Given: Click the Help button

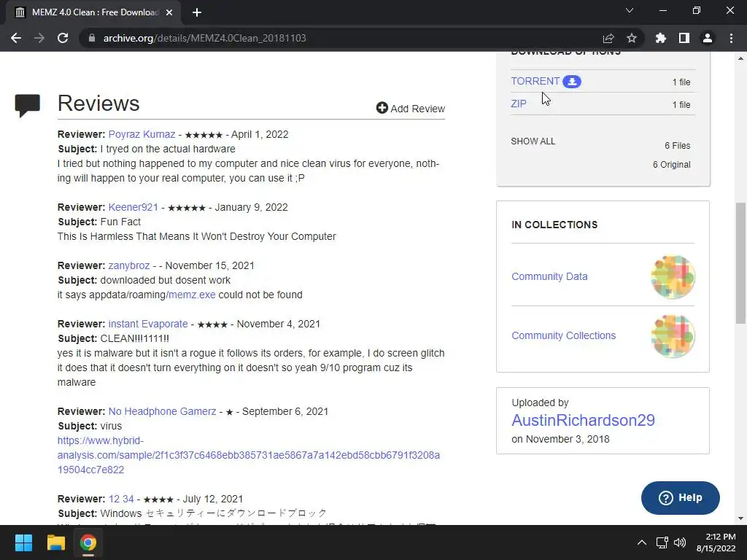Looking at the screenshot, I should 681,497.
